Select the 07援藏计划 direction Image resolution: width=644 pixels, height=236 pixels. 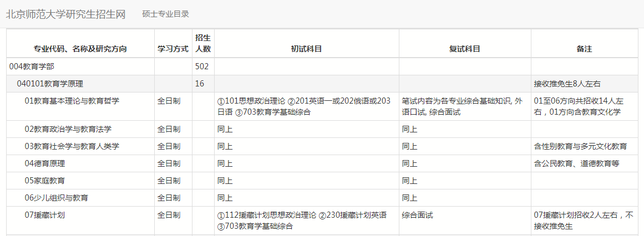(45, 215)
